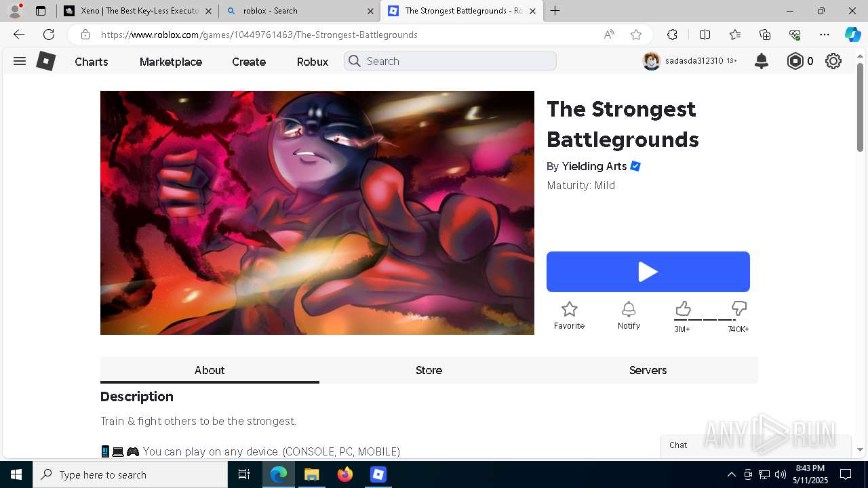Open File Explorer from taskbar
The height and width of the screenshot is (488, 868).
pos(311,474)
